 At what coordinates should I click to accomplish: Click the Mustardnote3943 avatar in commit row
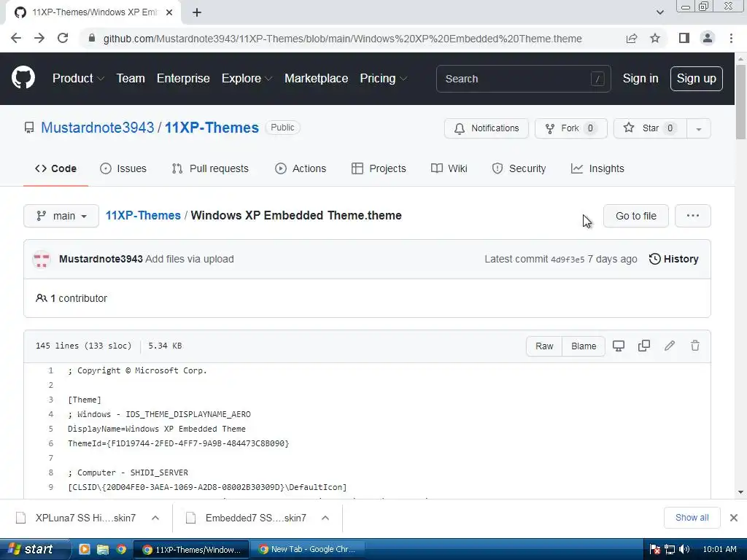click(x=42, y=259)
